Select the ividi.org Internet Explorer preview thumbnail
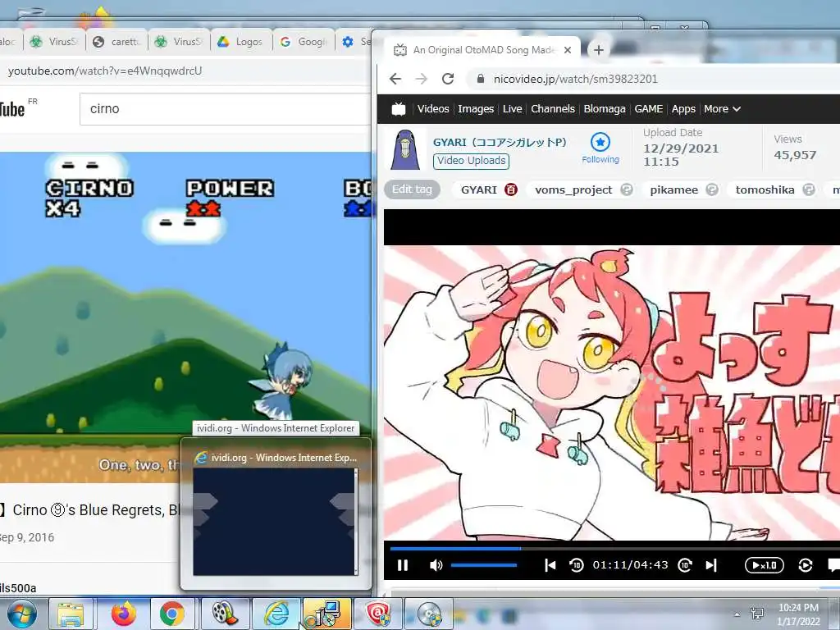840x630 pixels. point(274,521)
